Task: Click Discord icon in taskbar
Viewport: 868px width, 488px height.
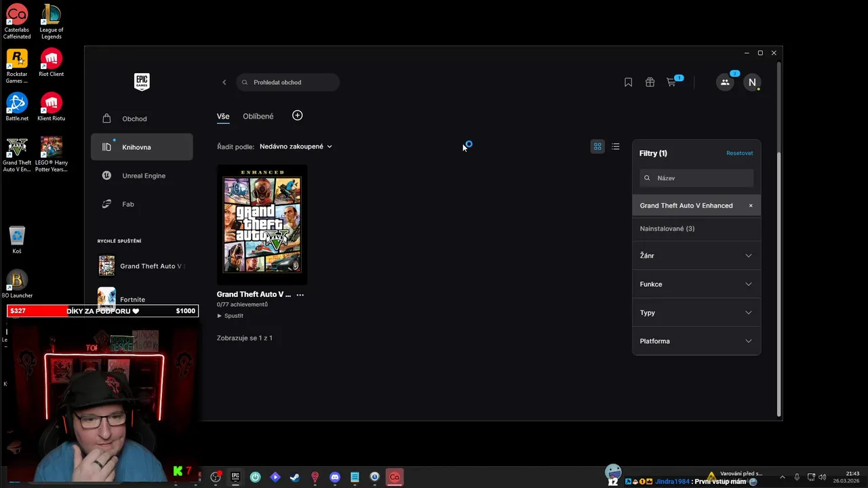Action: [x=334, y=477]
